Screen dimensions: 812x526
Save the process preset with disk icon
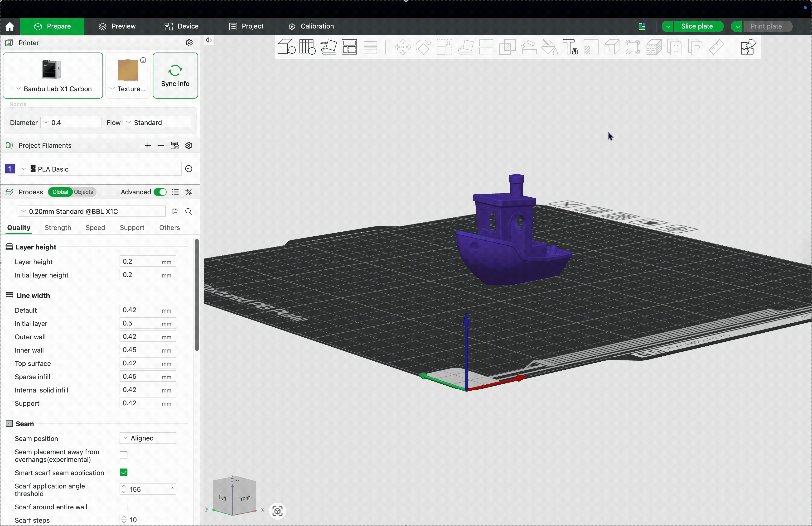pos(175,212)
